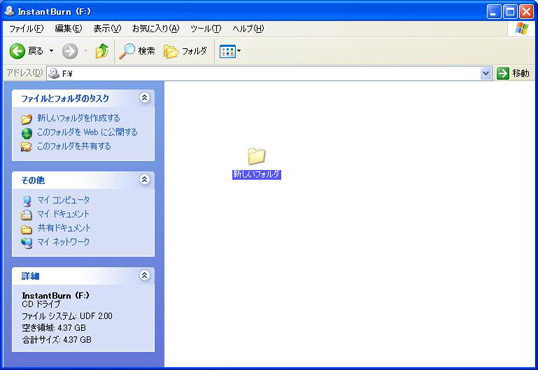Click the green Back (戻る) arrow button
The image size is (538, 370).
point(17,51)
